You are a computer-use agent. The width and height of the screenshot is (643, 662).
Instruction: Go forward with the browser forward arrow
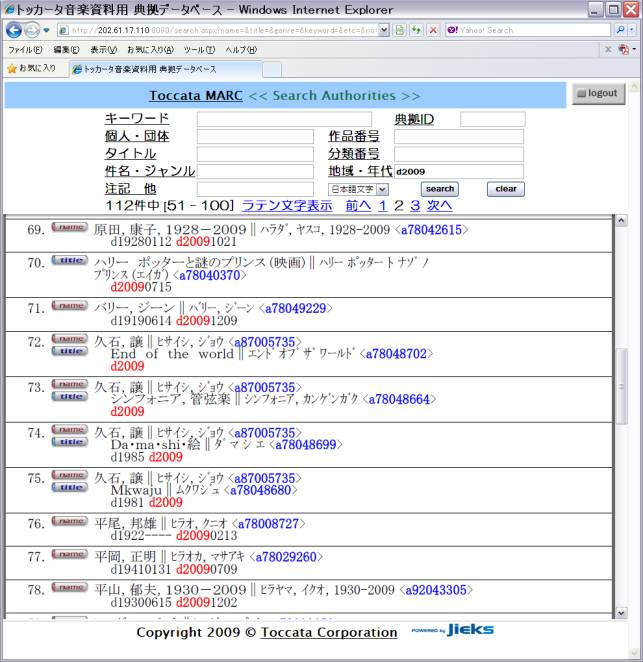[32, 30]
